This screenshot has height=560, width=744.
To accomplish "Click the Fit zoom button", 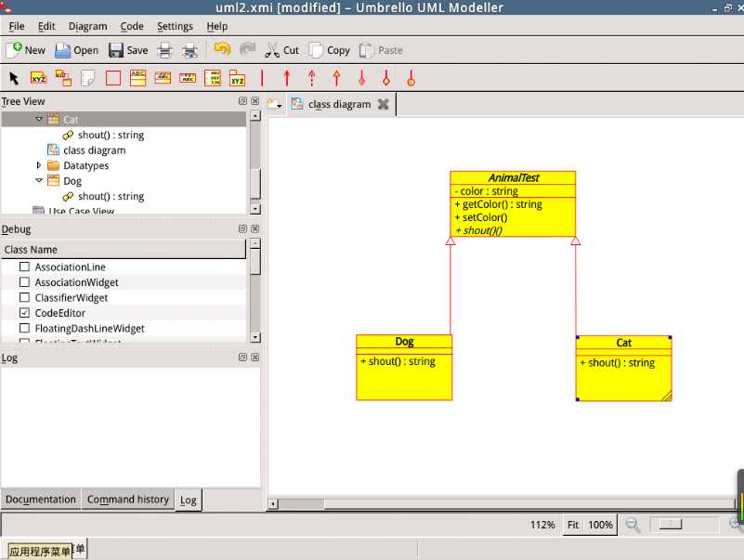I will tap(573, 525).
